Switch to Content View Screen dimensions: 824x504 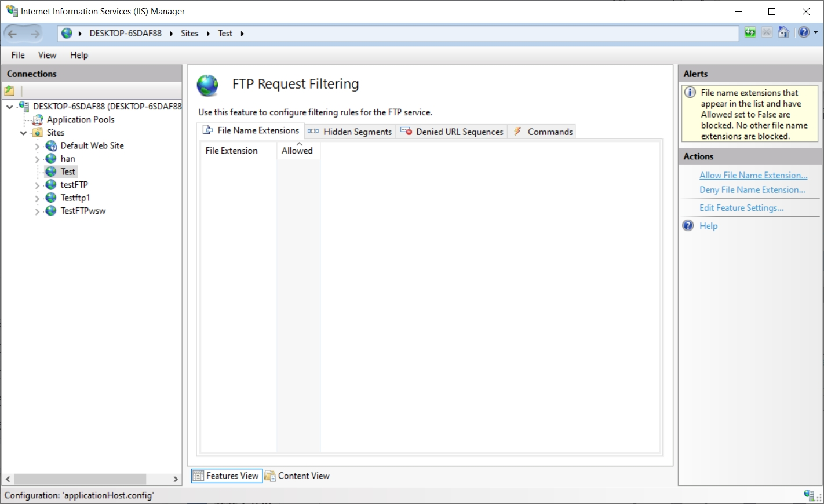297,476
